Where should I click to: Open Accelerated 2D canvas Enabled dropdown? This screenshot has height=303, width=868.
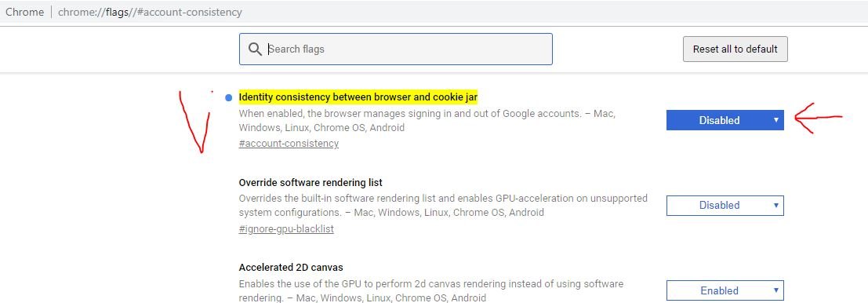click(725, 290)
